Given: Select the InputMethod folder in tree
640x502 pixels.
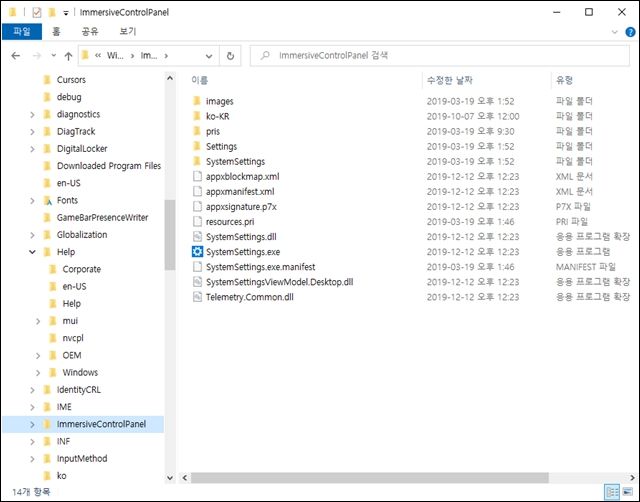Looking at the screenshot, I should click(82, 459).
